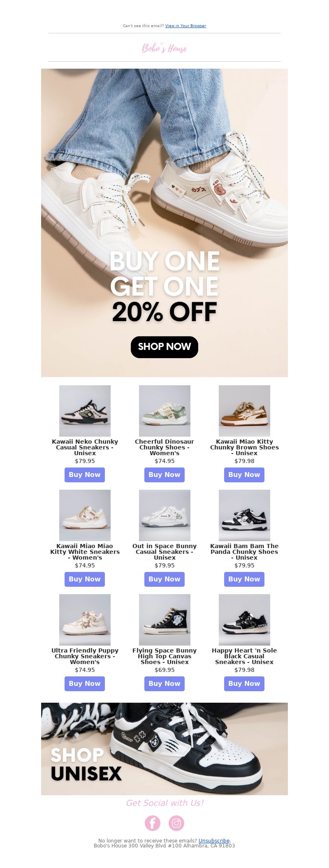The image size is (329, 868).
Task: Click the Bobo's House logo
Action: tap(164, 48)
